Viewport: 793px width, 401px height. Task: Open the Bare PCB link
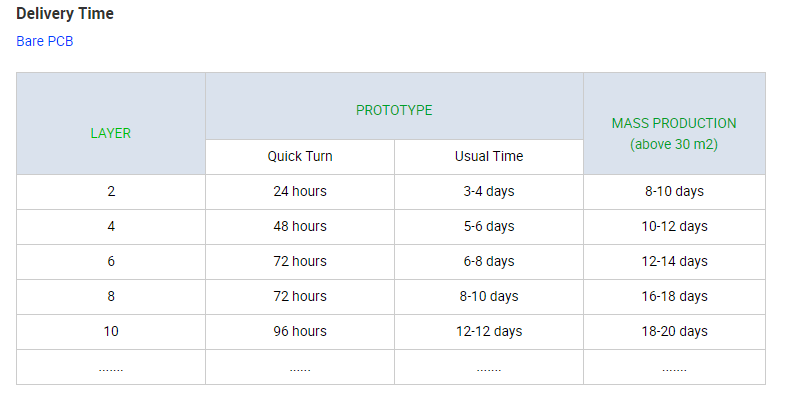pyautogui.click(x=45, y=41)
